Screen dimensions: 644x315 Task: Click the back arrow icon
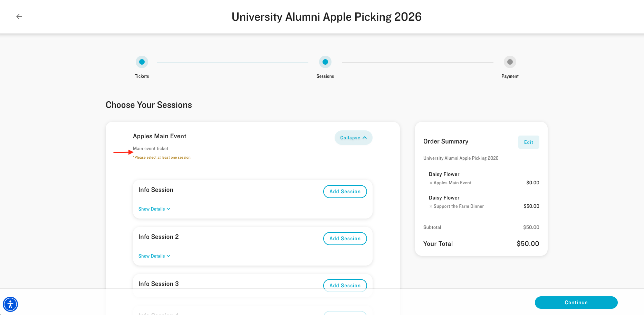(19, 17)
